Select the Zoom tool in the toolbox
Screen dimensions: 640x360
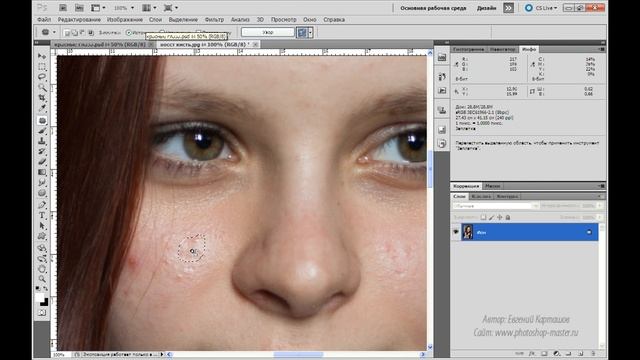42,279
